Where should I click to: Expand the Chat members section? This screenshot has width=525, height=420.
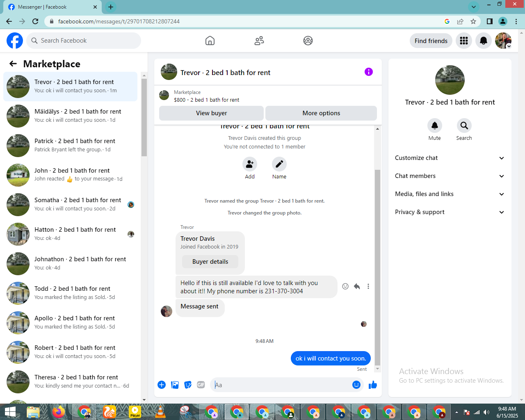point(450,176)
